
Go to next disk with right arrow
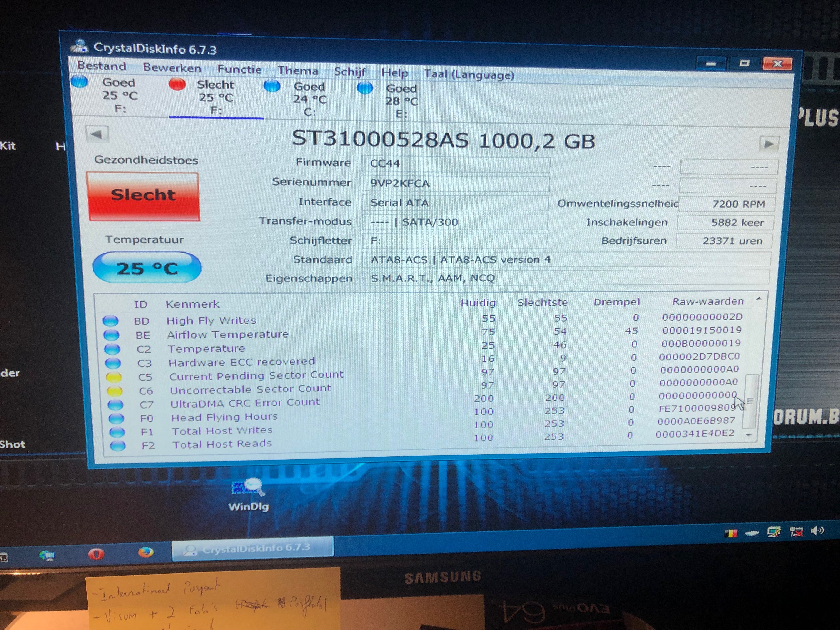click(x=769, y=144)
